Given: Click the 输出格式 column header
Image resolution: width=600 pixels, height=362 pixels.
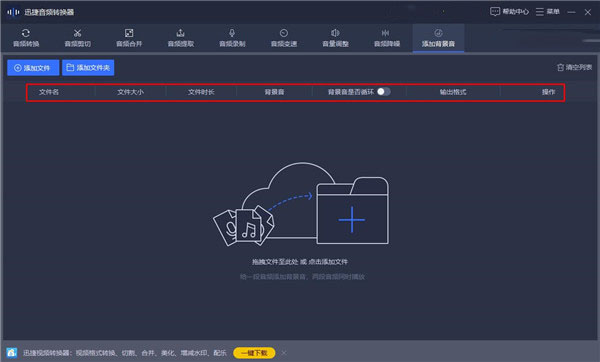Looking at the screenshot, I should click(453, 92).
